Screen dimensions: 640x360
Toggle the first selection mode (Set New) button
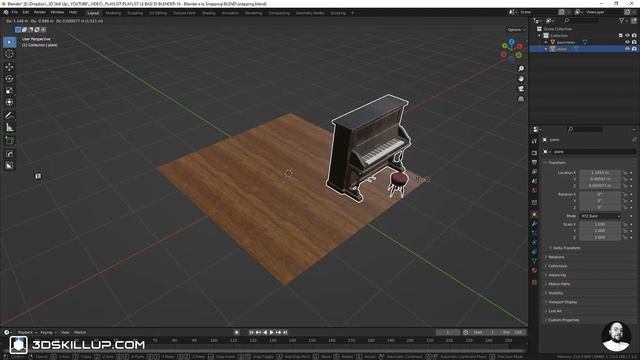pos(18,29)
